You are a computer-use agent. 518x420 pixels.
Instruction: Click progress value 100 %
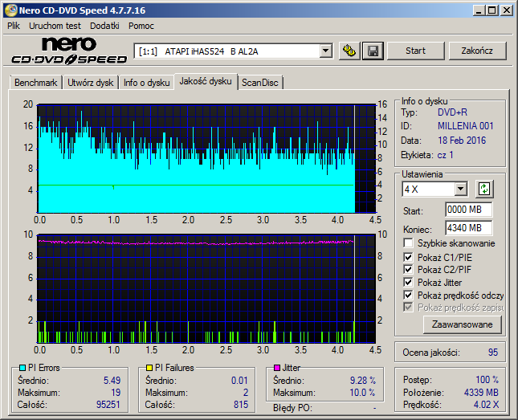487,380
